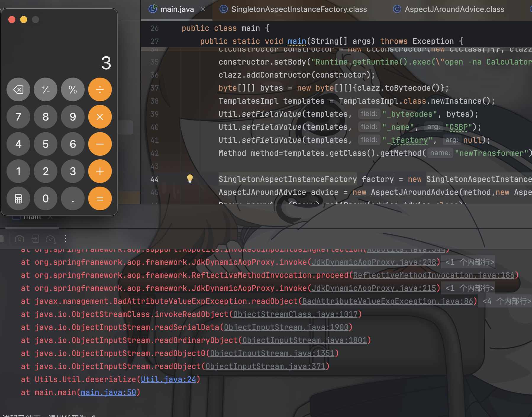Image resolution: width=532 pixels, height=417 pixels.
Task: Click digit 6 on Calculator
Action: pos(73,144)
